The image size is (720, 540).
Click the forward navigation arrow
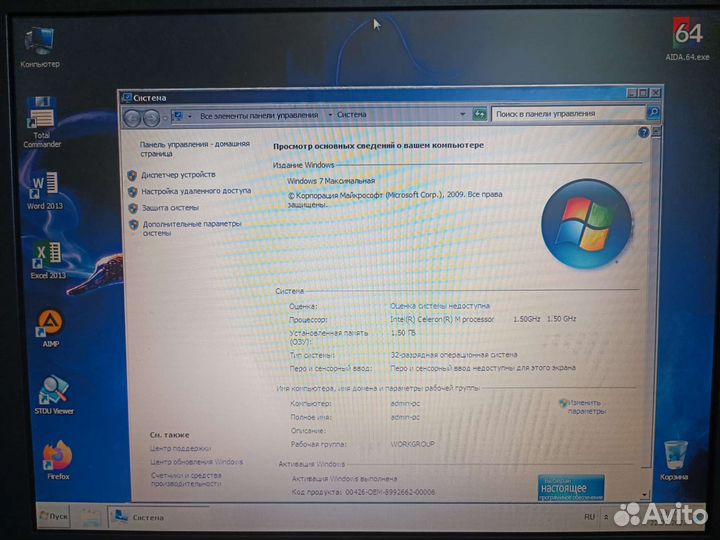point(151,118)
